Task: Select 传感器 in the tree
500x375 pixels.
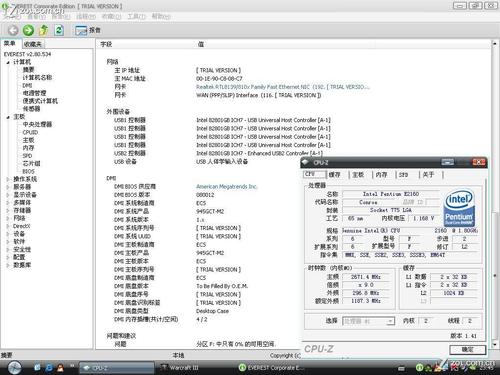Action: click(x=31, y=109)
